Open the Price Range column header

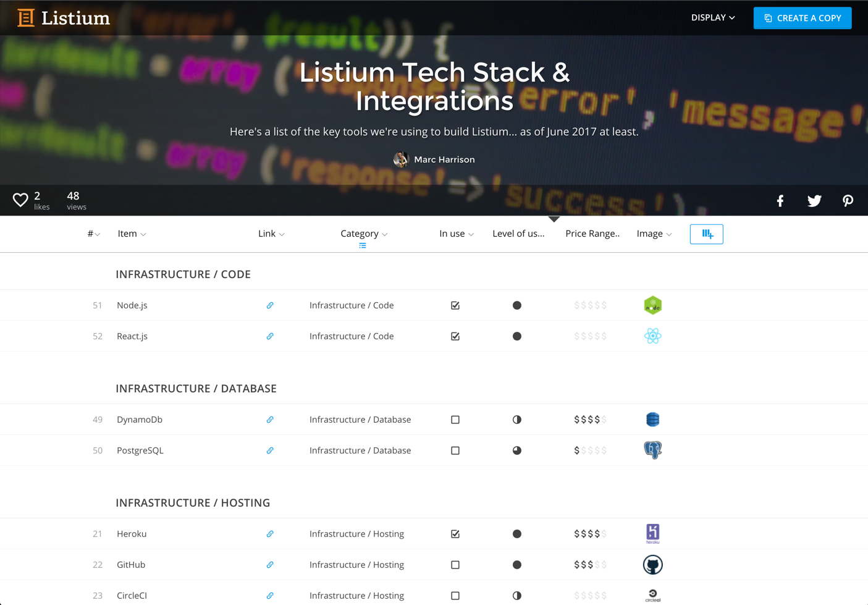592,234
